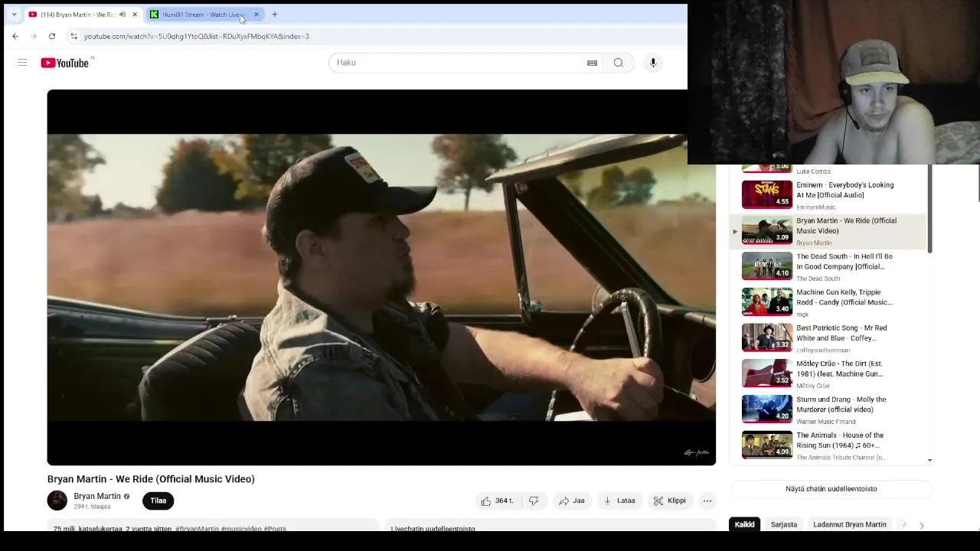The image size is (980, 551).
Task: Download the video via Lataa button
Action: (619, 500)
